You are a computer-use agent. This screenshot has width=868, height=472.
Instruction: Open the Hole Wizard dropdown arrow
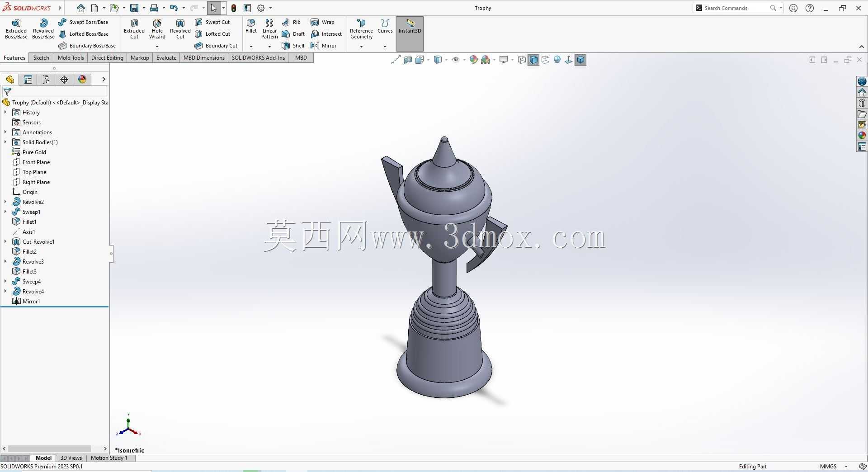coord(157,47)
